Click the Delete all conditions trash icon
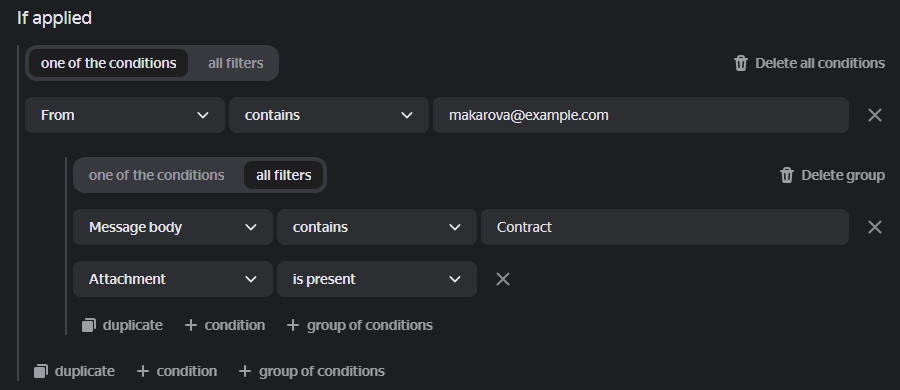Viewport: 900px width, 390px height. click(x=740, y=63)
